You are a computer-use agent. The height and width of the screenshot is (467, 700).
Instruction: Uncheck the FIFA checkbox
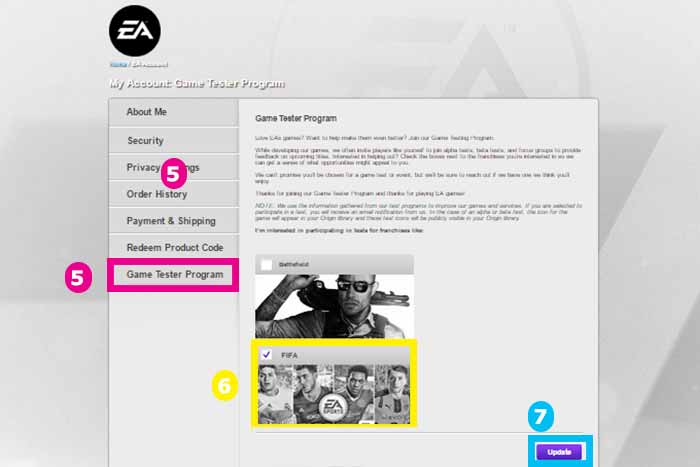point(267,355)
